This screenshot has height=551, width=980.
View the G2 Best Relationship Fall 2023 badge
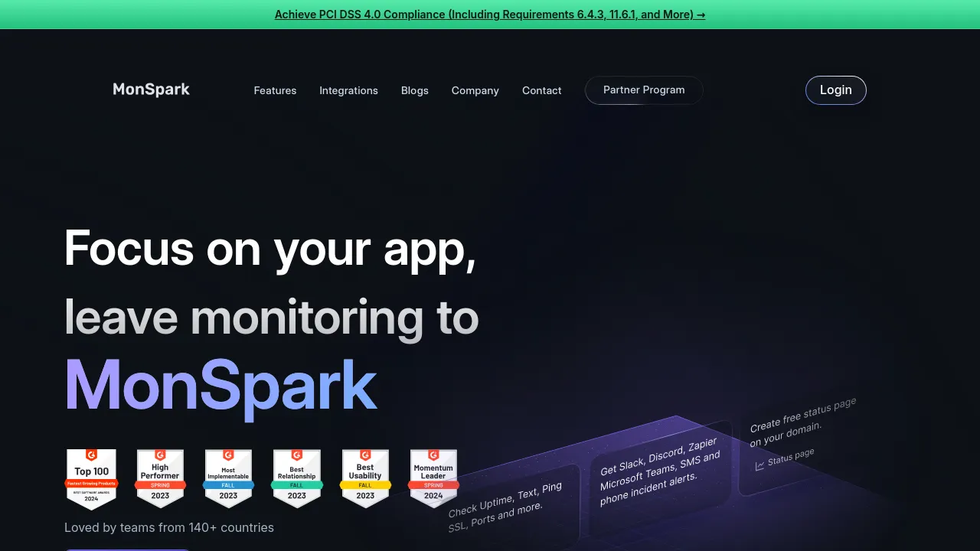pyautogui.click(x=297, y=478)
